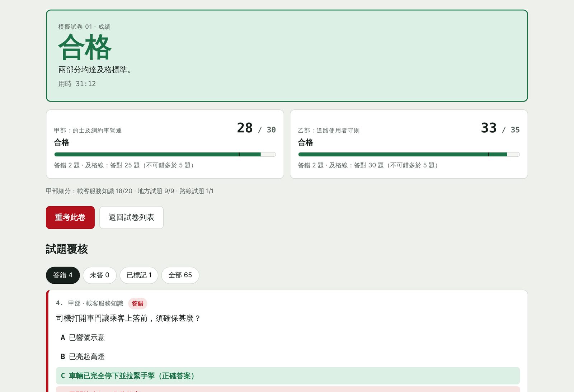Open 返回試卷列表 to return to list
This screenshot has width=574, height=392.
pyautogui.click(x=131, y=217)
